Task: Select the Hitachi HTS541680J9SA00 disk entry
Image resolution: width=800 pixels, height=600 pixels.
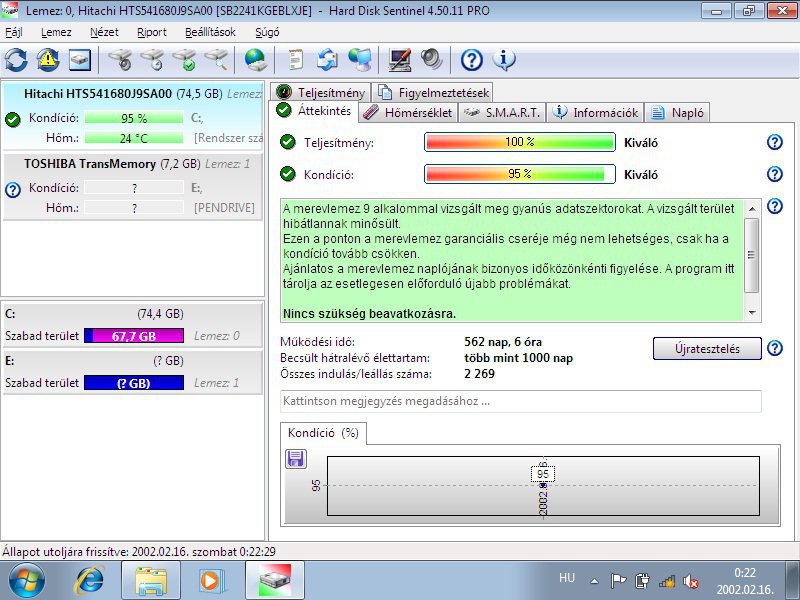Action: tap(133, 116)
